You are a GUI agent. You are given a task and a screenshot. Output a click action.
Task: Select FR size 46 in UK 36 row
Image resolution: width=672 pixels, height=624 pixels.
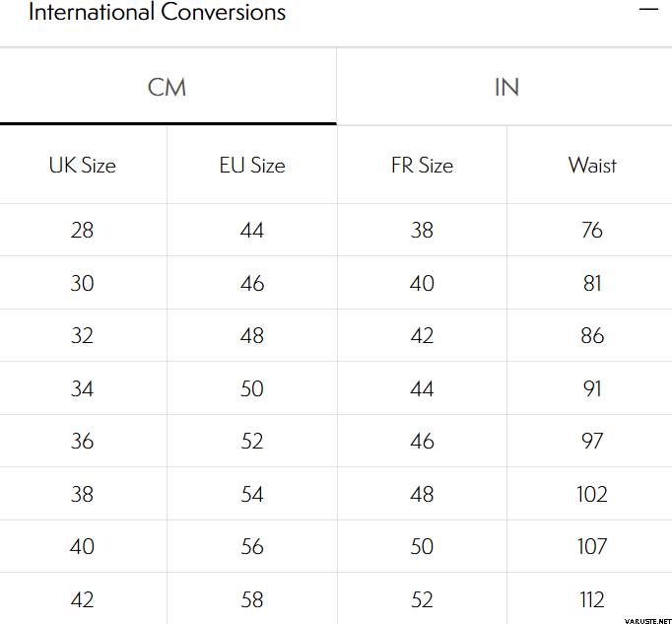[x=422, y=442]
